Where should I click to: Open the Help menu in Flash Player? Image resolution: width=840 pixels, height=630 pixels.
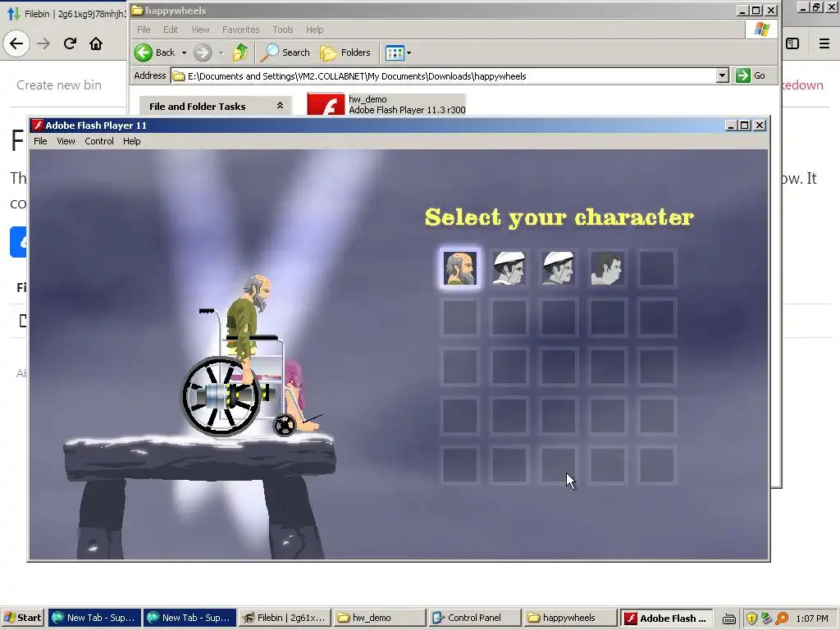(132, 141)
